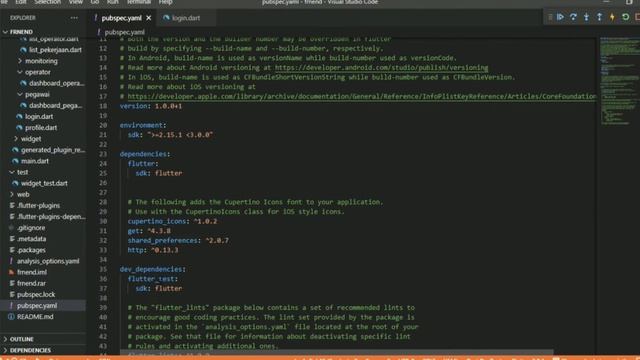Open analysis_options.yaml file
This screenshot has height=360, width=640.
tap(48, 261)
